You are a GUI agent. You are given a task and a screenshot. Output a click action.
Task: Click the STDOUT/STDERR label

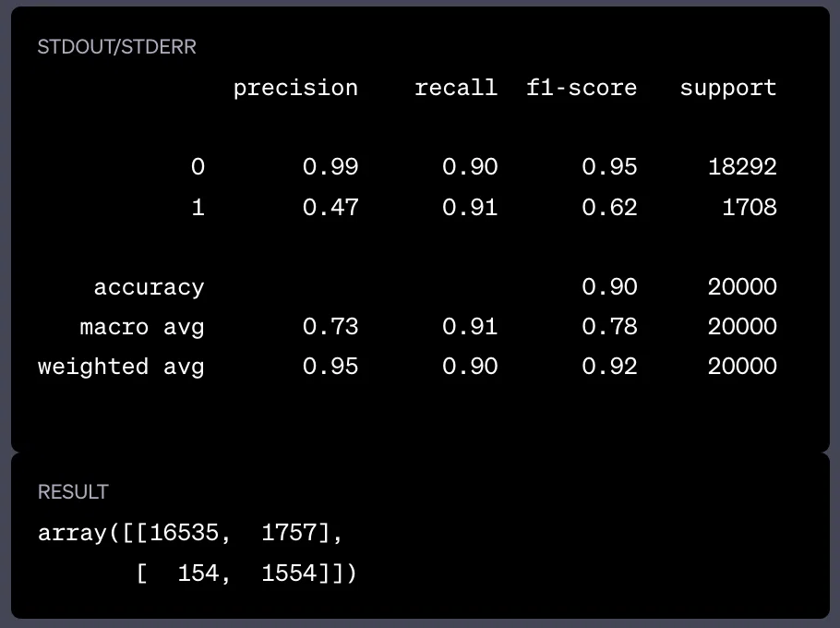click(x=117, y=47)
